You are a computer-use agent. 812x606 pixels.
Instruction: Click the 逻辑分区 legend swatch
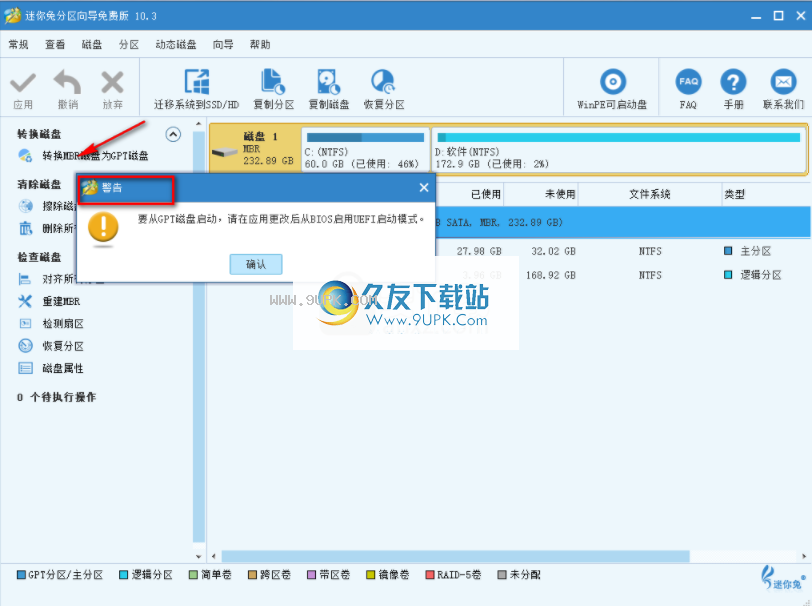pyautogui.click(x=123, y=575)
